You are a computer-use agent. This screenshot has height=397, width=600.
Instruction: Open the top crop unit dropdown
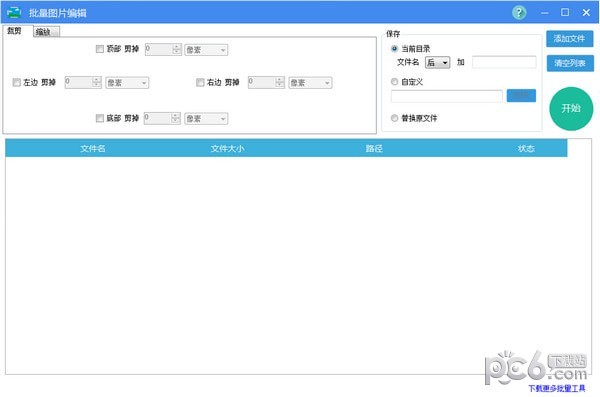coord(206,50)
